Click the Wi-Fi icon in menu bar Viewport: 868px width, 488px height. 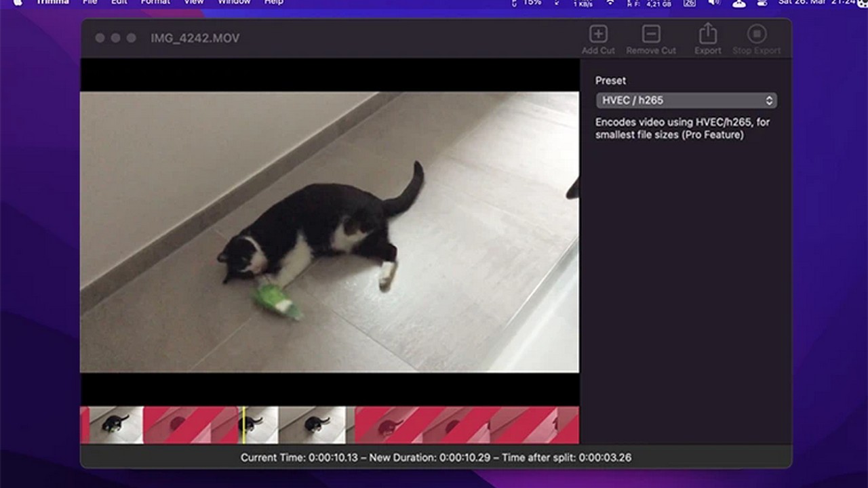[610, 3]
